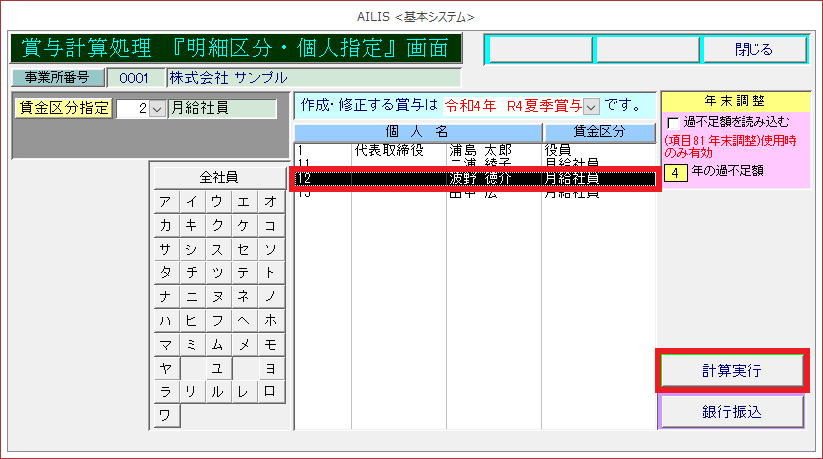823x459 pixels.
Task: Click the ハ kana key
Action: pos(166,320)
